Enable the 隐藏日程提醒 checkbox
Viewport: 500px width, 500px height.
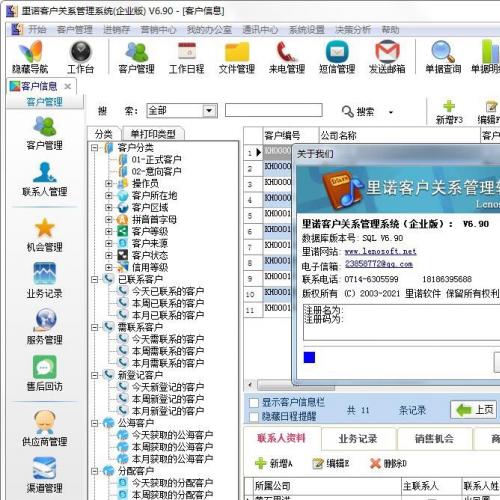tap(254, 417)
